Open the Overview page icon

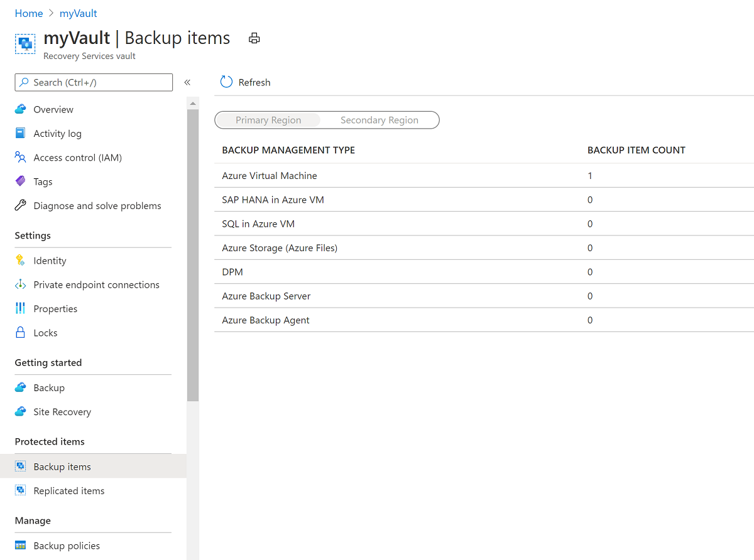(21, 109)
